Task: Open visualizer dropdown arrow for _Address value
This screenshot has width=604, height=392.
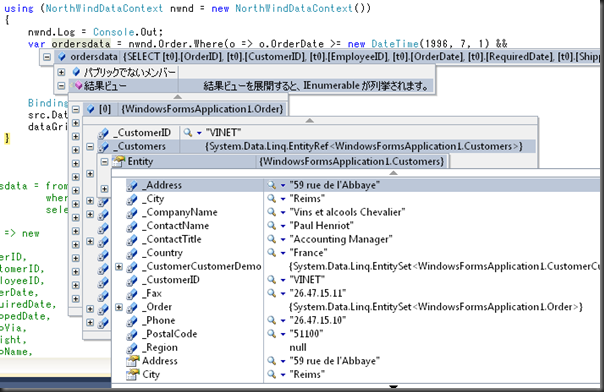Action: [283, 186]
